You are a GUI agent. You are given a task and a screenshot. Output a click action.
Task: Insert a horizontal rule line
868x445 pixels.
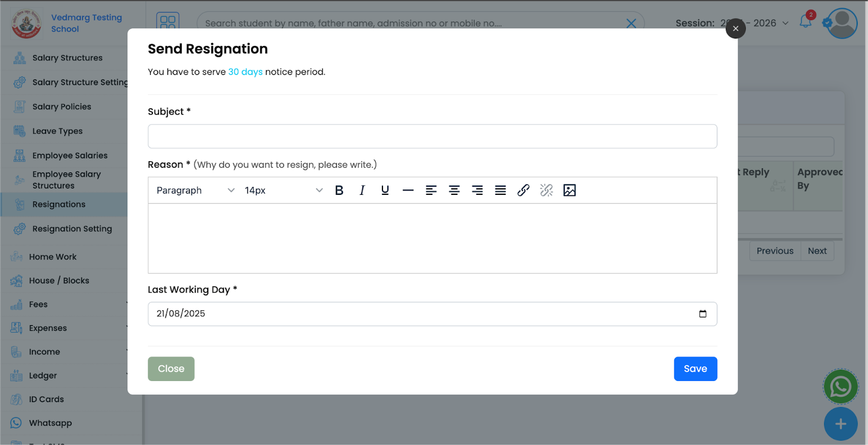click(408, 190)
